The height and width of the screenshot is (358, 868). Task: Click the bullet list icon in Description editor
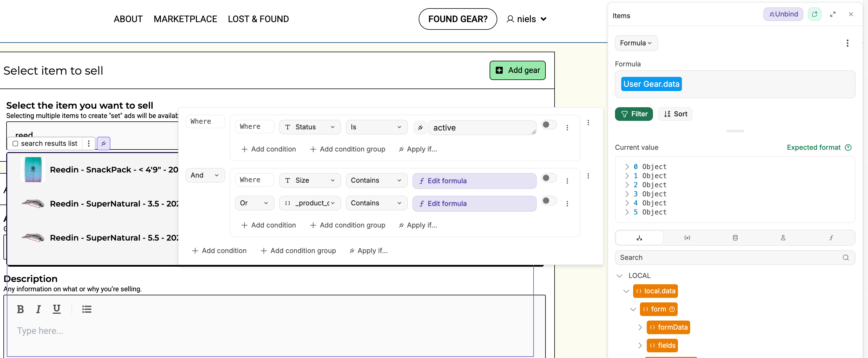[x=87, y=309]
